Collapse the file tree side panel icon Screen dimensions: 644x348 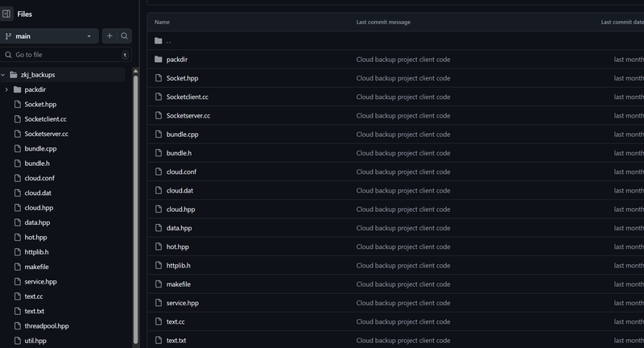[x=6, y=14]
